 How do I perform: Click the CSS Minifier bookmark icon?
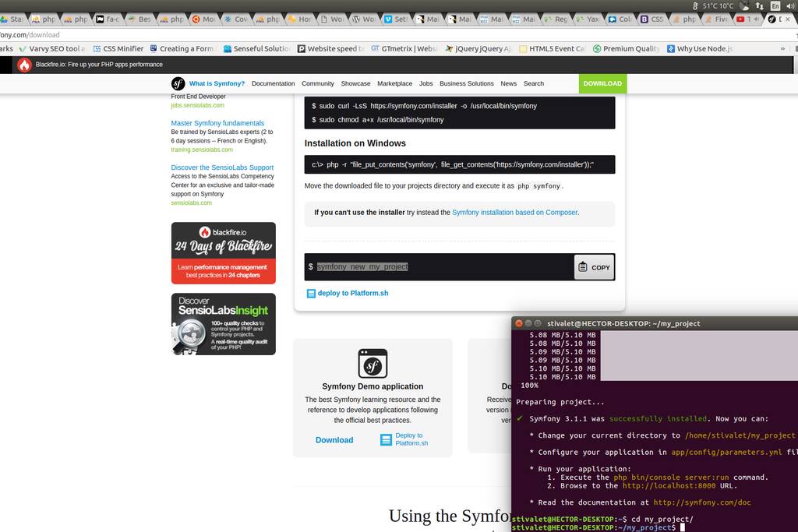tap(97, 49)
